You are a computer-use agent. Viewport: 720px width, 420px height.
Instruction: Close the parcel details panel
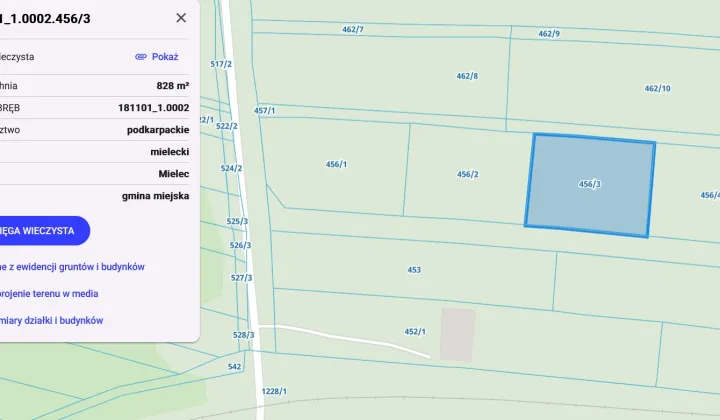[x=181, y=18]
